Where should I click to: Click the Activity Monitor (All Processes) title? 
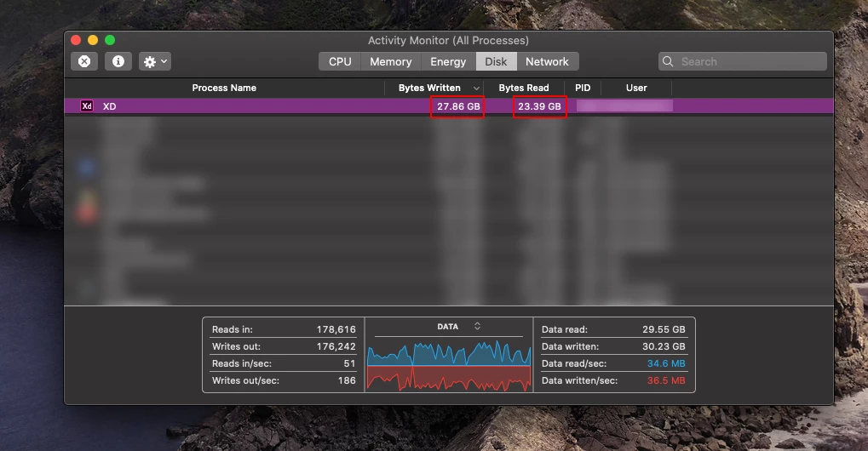point(448,40)
